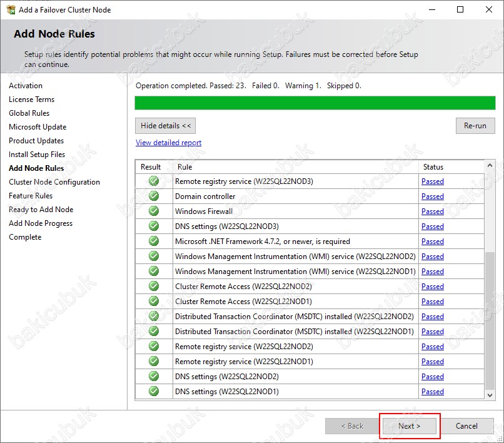Select the Add Node Rules step
Screen dimensions: 504x443
pyautogui.click(x=36, y=168)
